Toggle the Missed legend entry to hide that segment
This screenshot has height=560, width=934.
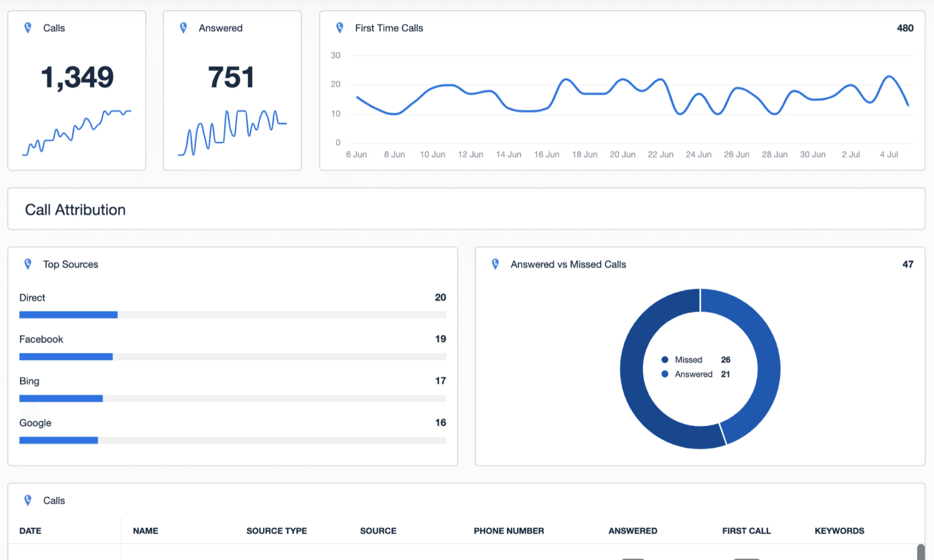pyautogui.click(x=688, y=359)
